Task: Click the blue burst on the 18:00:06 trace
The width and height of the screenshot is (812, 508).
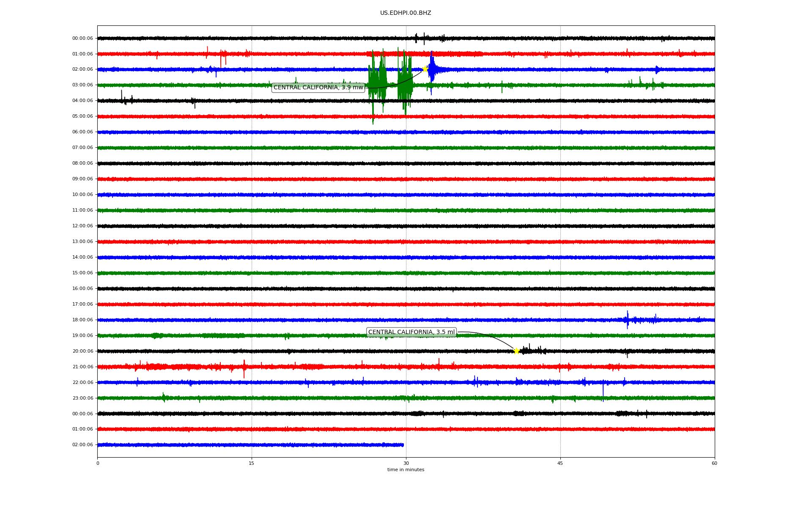Action: (x=628, y=320)
